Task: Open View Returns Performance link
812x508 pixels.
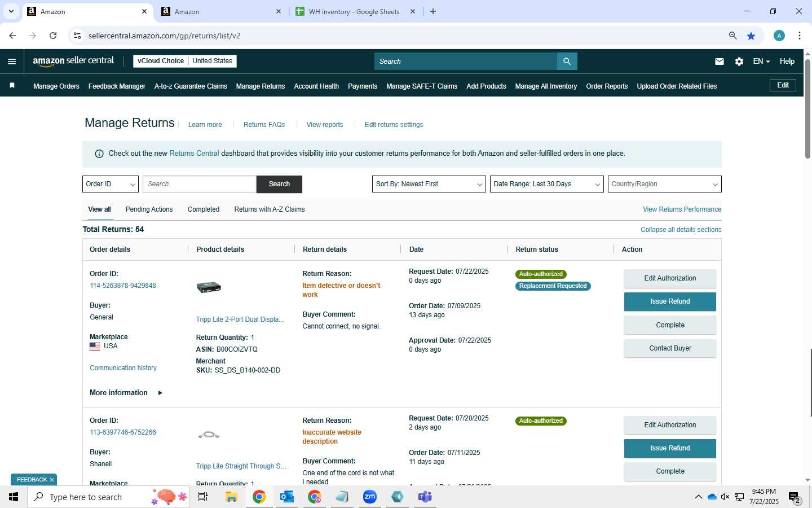Action: point(682,209)
